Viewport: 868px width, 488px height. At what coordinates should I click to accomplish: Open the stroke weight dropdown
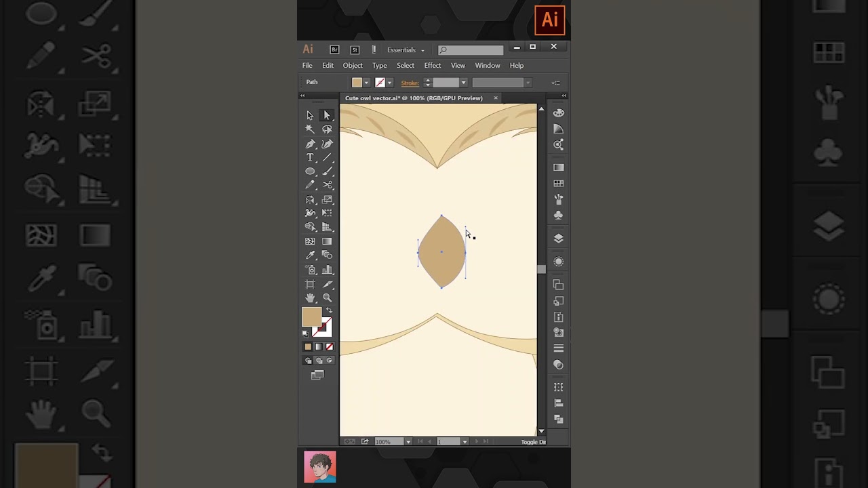(x=463, y=83)
